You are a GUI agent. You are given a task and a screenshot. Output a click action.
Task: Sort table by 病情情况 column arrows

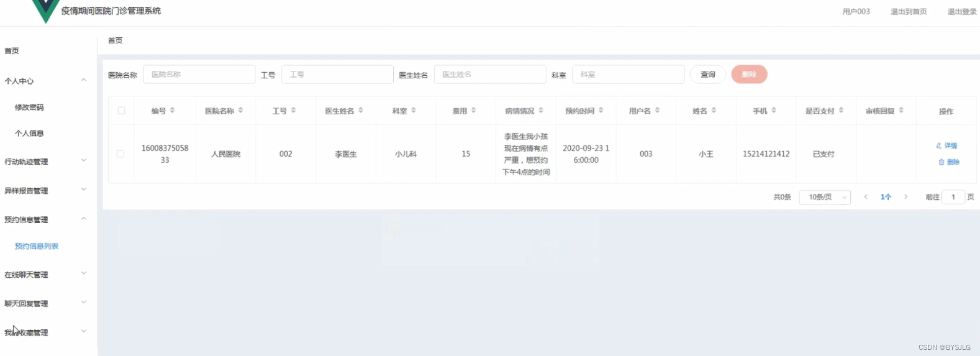click(540, 111)
